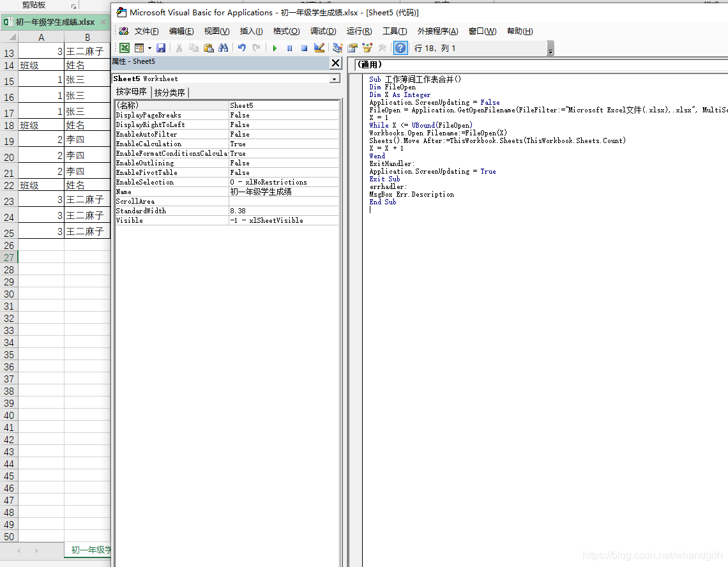Click the Name property value 初一年级学生成绩
The image size is (728, 567).
pyautogui.click(x=284, y=192)
